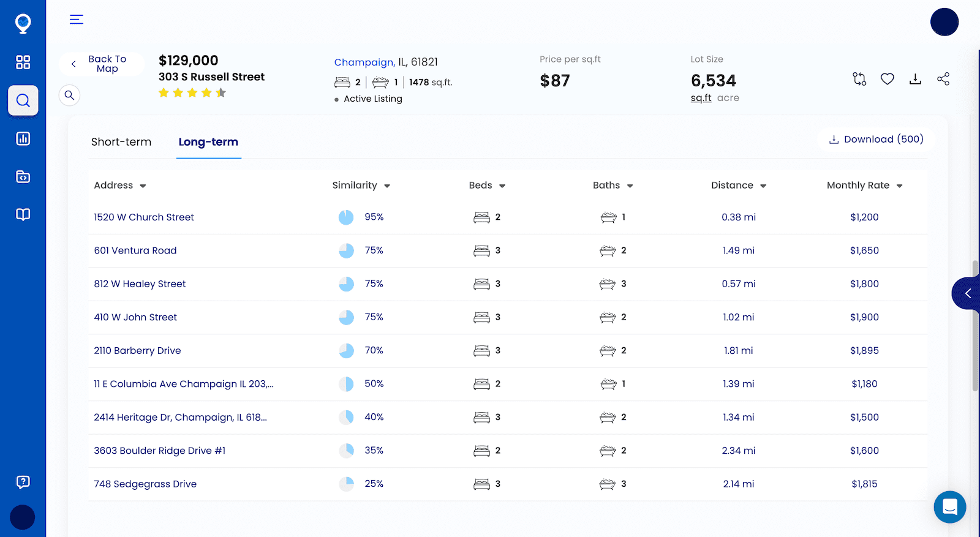Click the help question mark icon
Viewport: 980px width, 537px height.
(23, 482)
